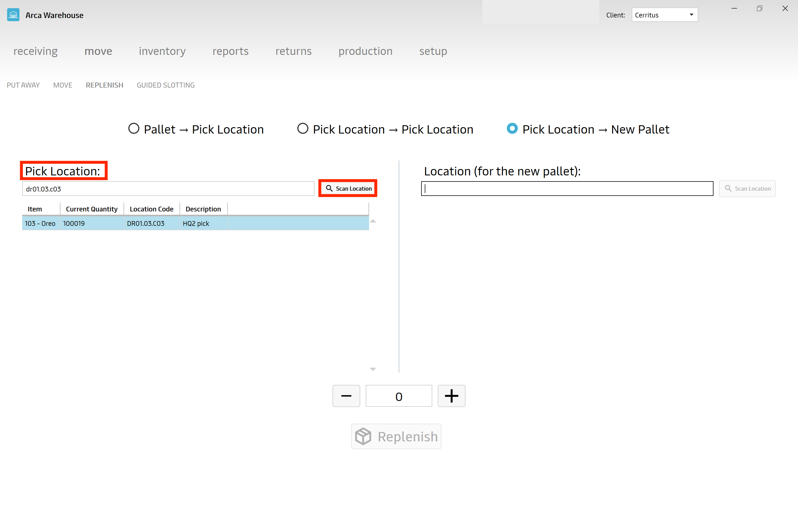Open the inventory menu
Screen dimensions: 798x532
[x=162, y=51]
